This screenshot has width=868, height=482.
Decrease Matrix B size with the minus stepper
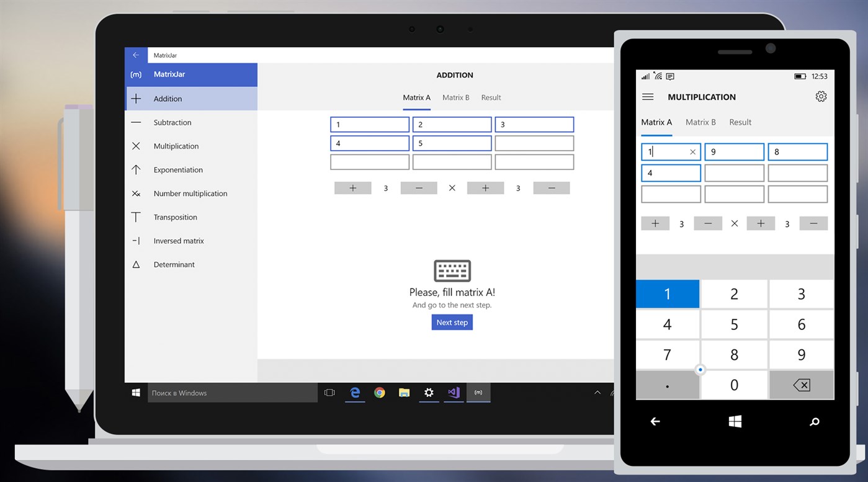(551, 187)
